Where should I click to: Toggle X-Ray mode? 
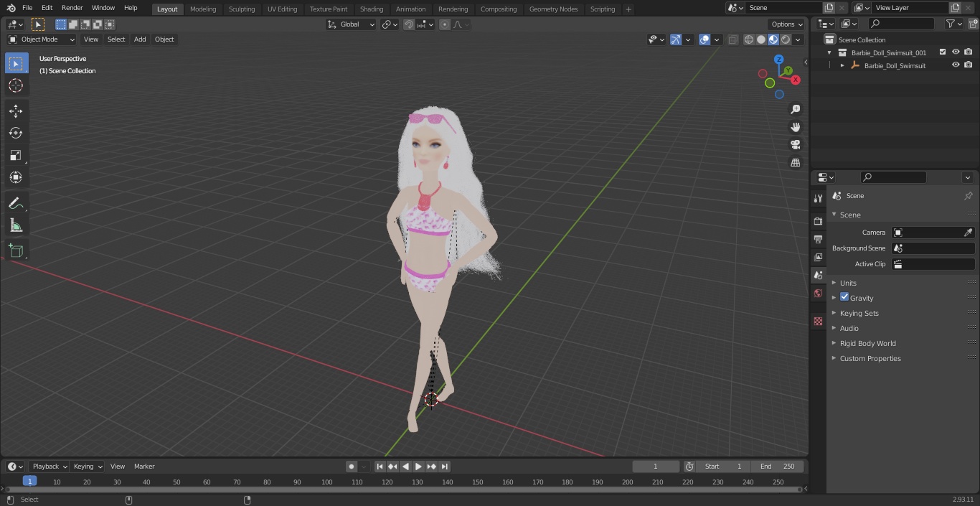732,39
